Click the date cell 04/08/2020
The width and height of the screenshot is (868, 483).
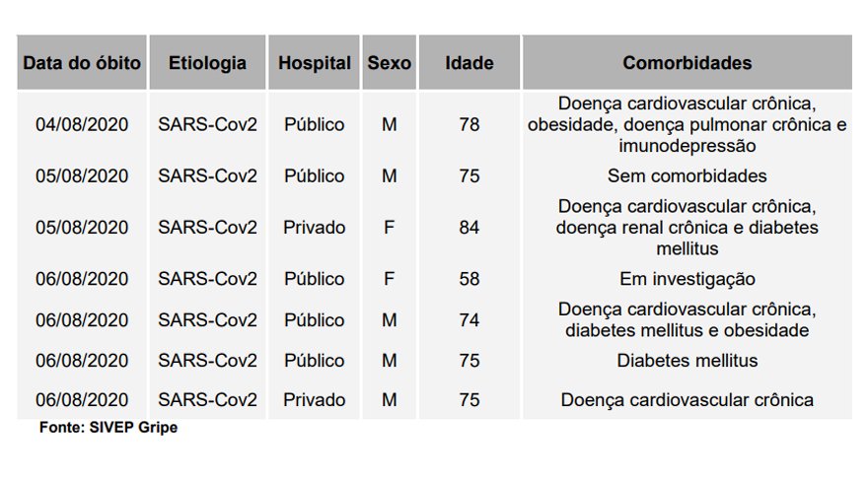[82, 125]
